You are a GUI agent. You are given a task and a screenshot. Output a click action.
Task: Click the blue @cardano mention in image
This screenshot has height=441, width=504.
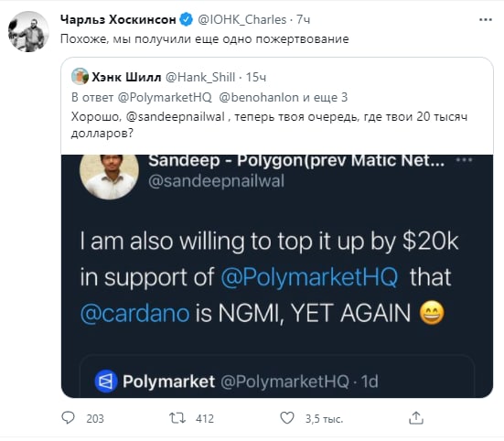click(x=135, y=314)
